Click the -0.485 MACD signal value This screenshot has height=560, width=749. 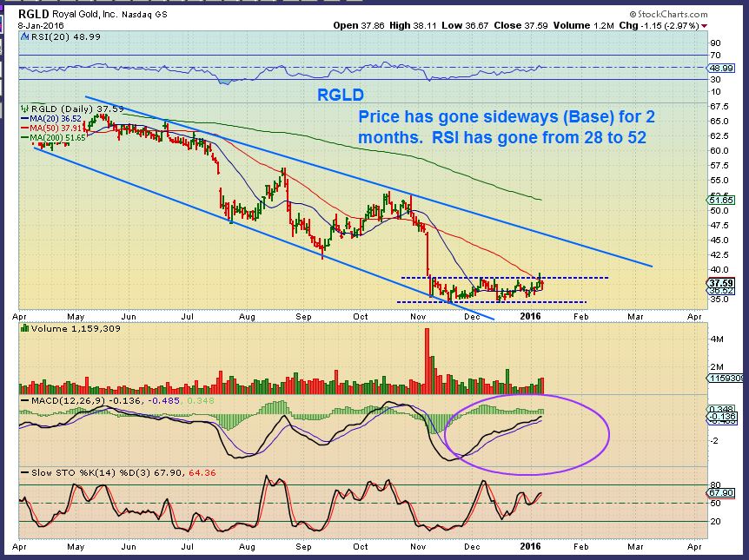pyautogui.click(x=162, y=400)
